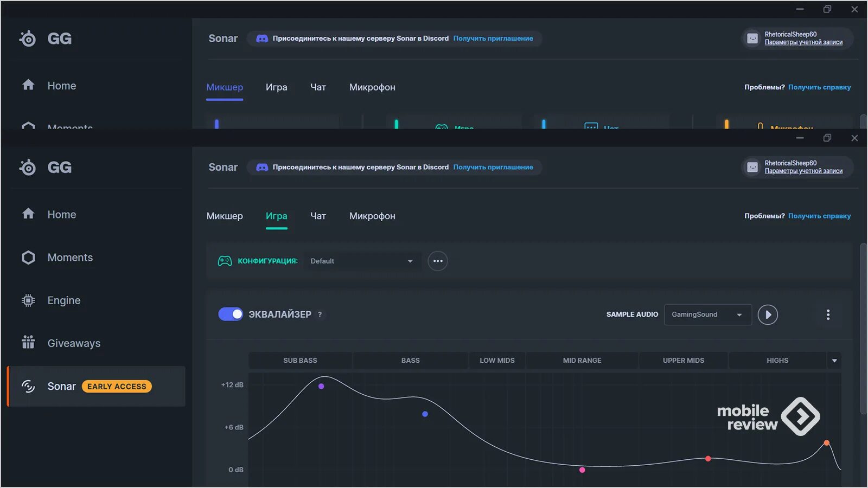Click the front window vertical scrollbar

pyautogui.click(x=863, y=329)
